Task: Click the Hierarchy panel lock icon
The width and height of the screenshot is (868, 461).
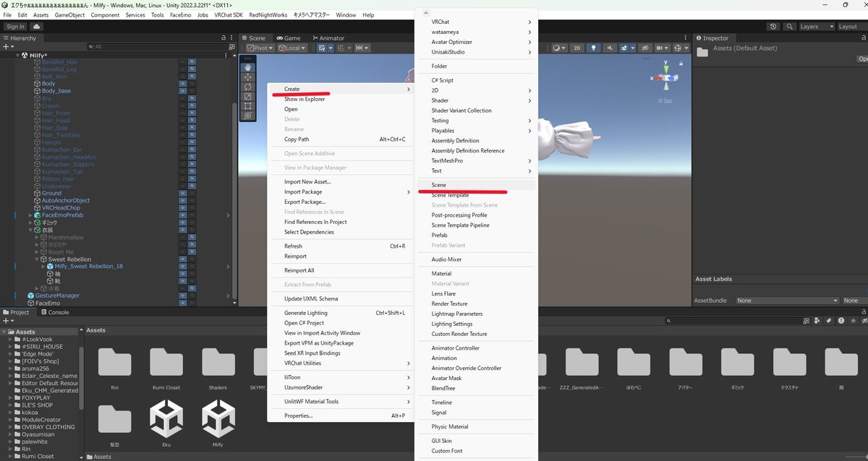Action: click(224, 38)
